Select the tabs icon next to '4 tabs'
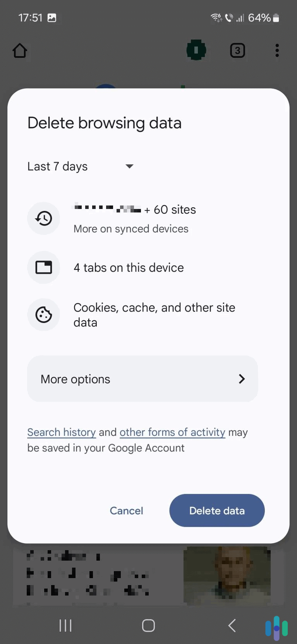Viewport: 297px width, 644px height. coord(43,267)
